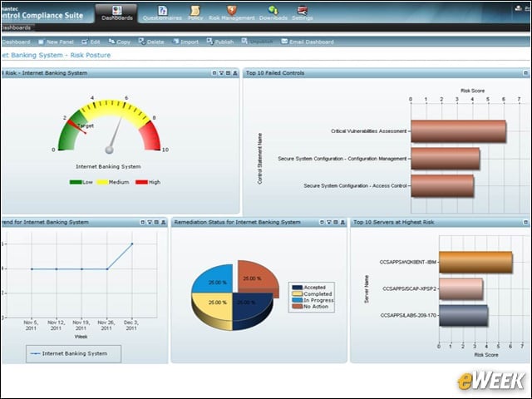Click the Dashboards breadcrumb sub-tab
This screenshot has width=532, height=399.
pyautogui.click(x=16, y=27)
